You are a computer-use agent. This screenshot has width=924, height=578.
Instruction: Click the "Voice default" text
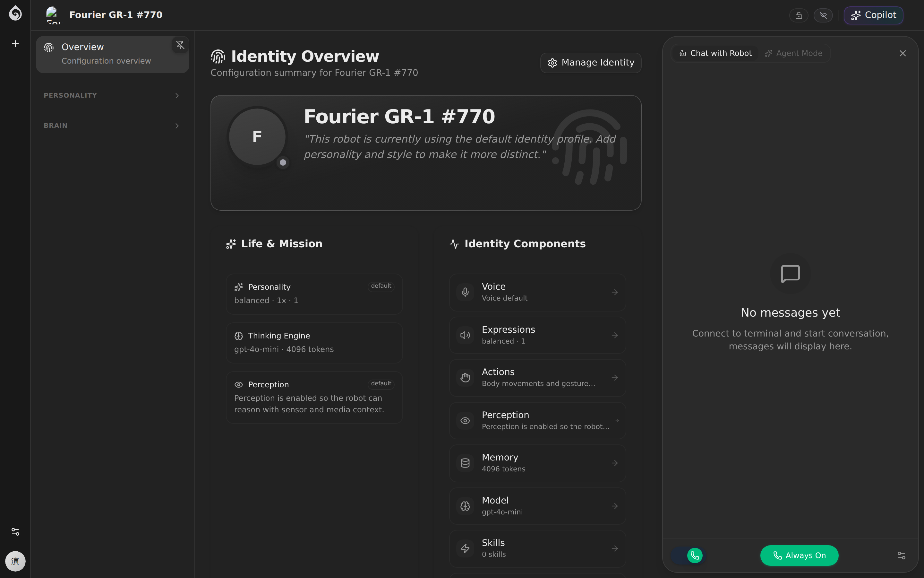coord(504,298)
